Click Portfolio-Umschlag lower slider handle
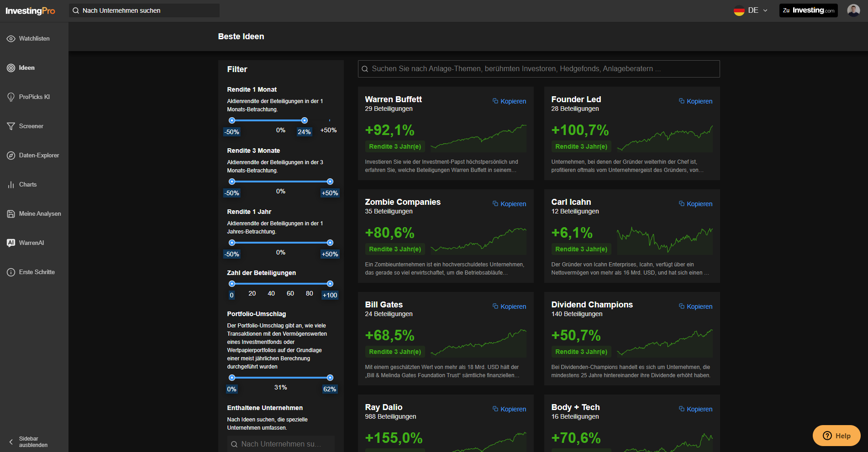Screen dimensions: 868x452 tap(232, 378)
